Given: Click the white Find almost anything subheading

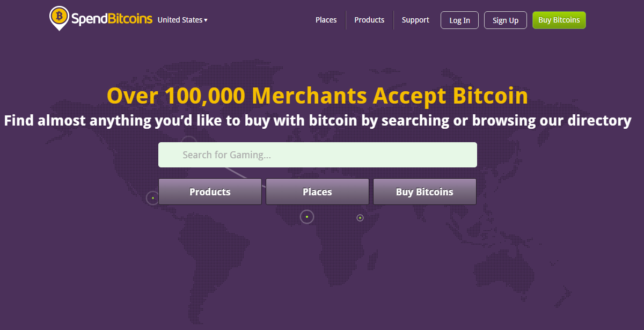Looking at the screenshot, I should 318,120.
